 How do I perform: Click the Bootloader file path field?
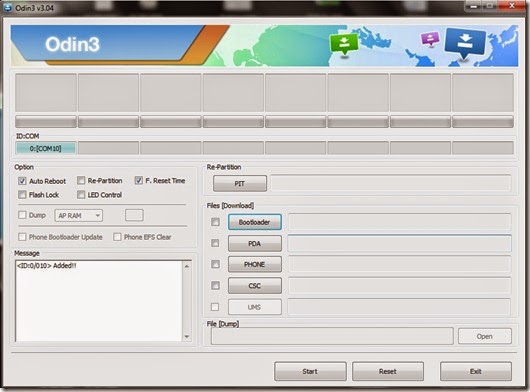(399, 222)
